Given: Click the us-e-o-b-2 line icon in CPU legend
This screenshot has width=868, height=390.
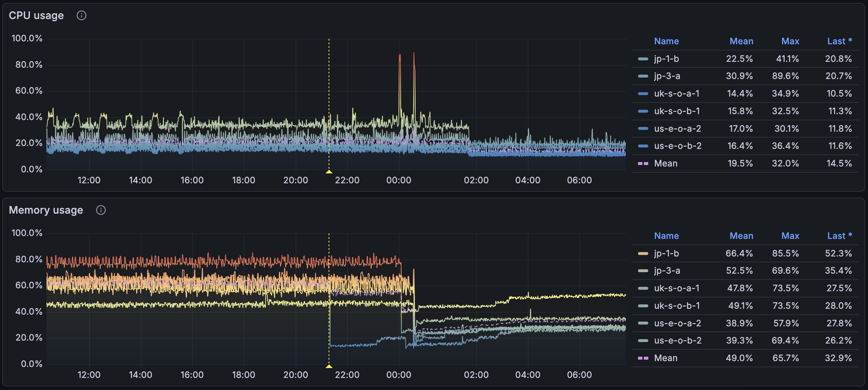Looking at the screenshot, I should pyautogui.click(x=642, y=146).
